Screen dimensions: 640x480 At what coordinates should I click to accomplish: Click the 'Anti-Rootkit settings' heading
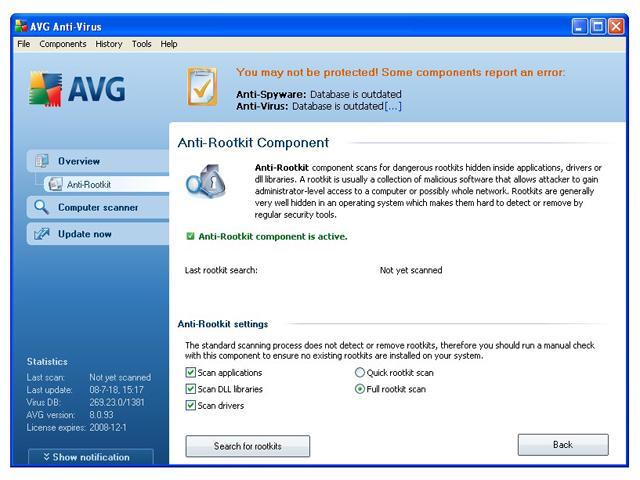pos(223,324)
